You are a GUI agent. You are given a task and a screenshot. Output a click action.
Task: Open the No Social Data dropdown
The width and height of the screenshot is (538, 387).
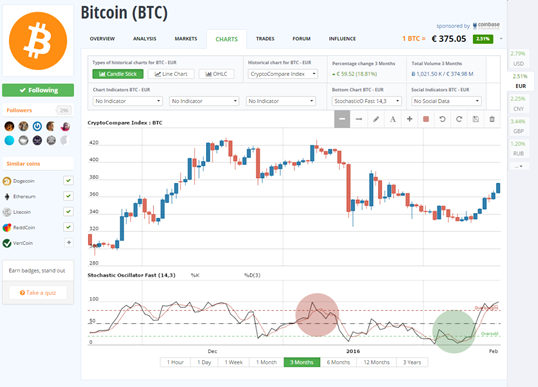(446, 101)
